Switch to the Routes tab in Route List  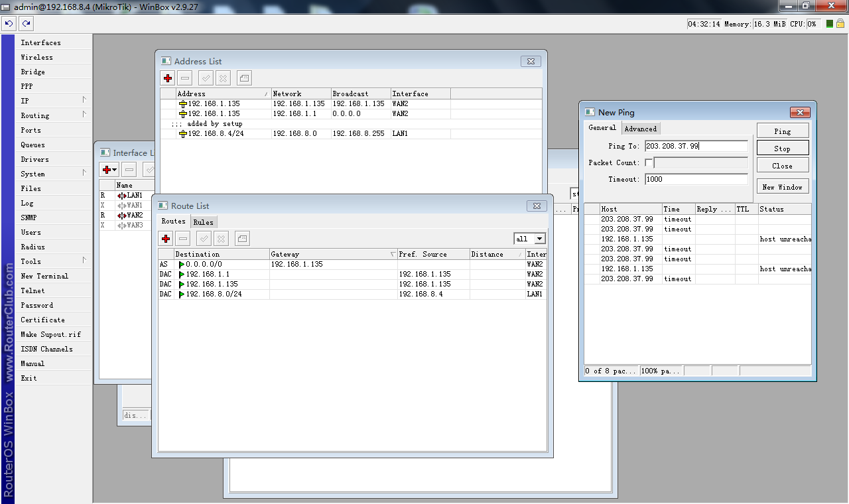tap(174, 221)
